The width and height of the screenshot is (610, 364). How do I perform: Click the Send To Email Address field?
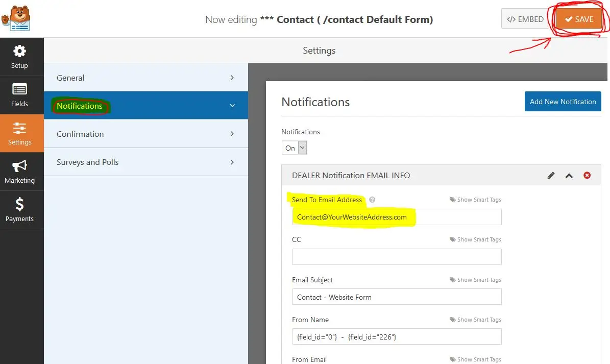[397, 217]
